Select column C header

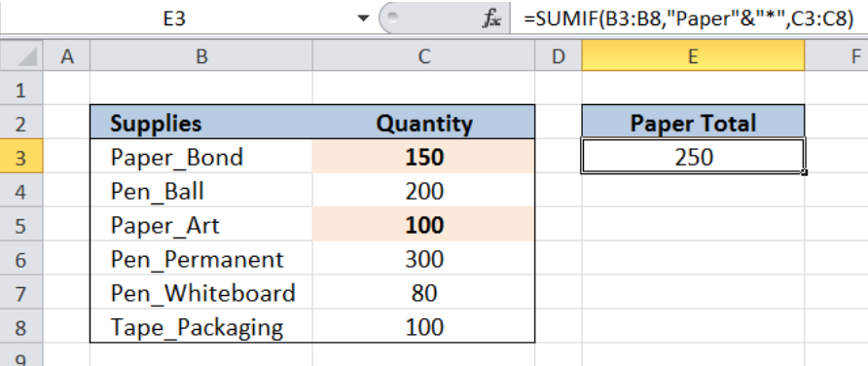(x=424, y=56)
